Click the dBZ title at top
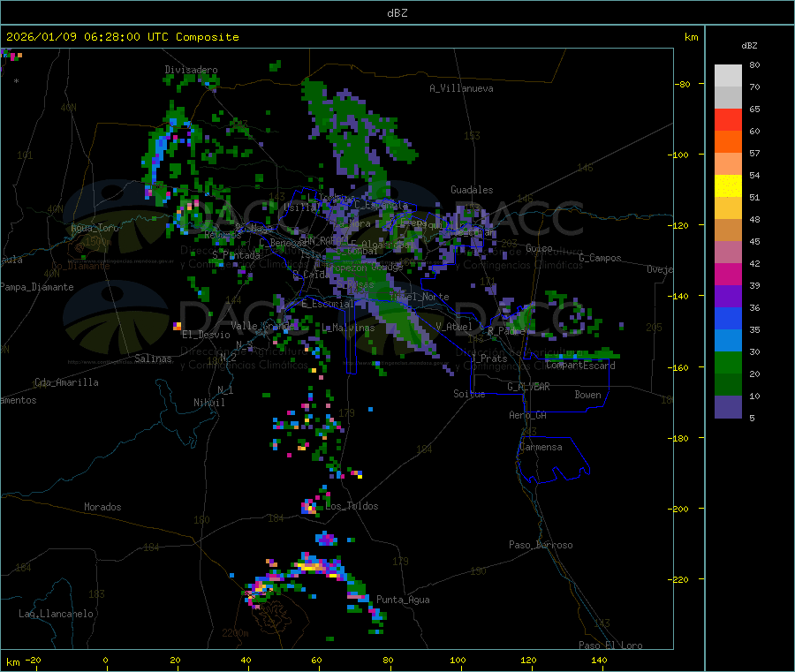 (x=397, y=12)
